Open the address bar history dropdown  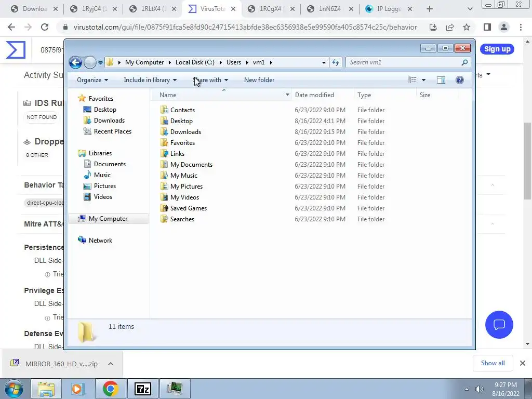click(324, 62)
